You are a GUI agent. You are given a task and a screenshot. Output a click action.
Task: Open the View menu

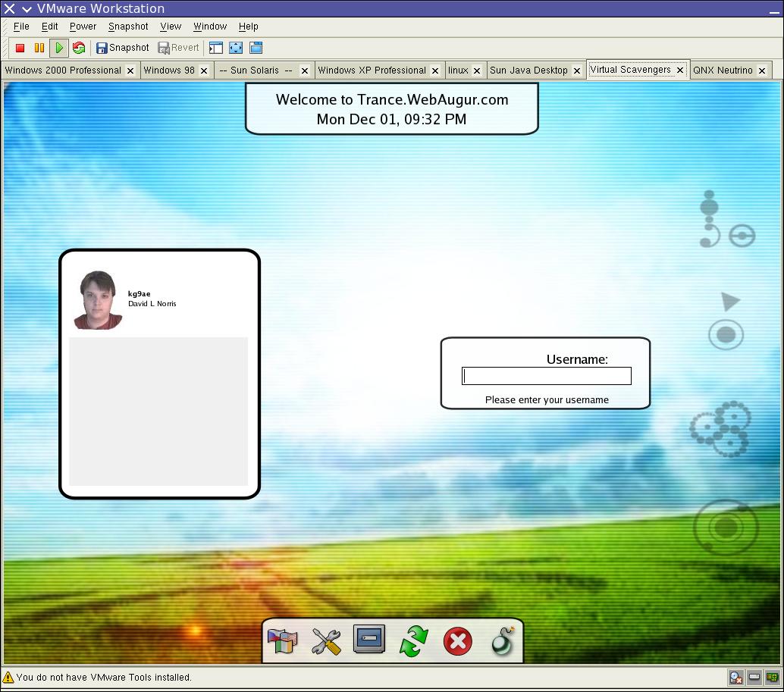[171, 27]
